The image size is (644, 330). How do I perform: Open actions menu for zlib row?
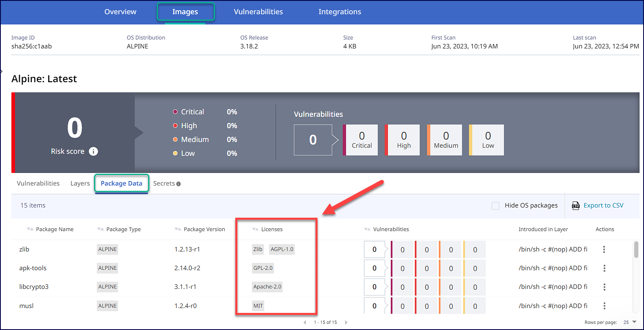pyautogui.click(x=604, y=249)
